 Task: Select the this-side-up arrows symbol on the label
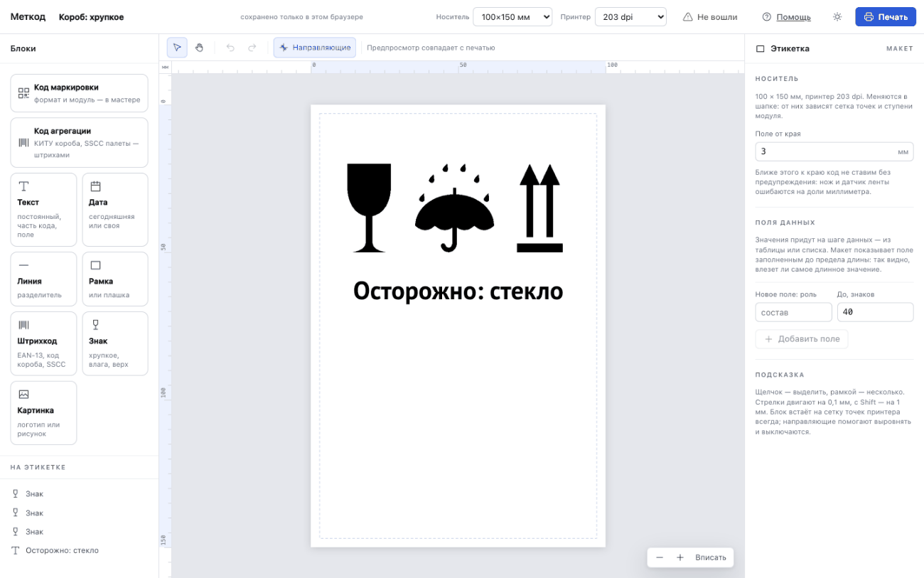[539, 208]
